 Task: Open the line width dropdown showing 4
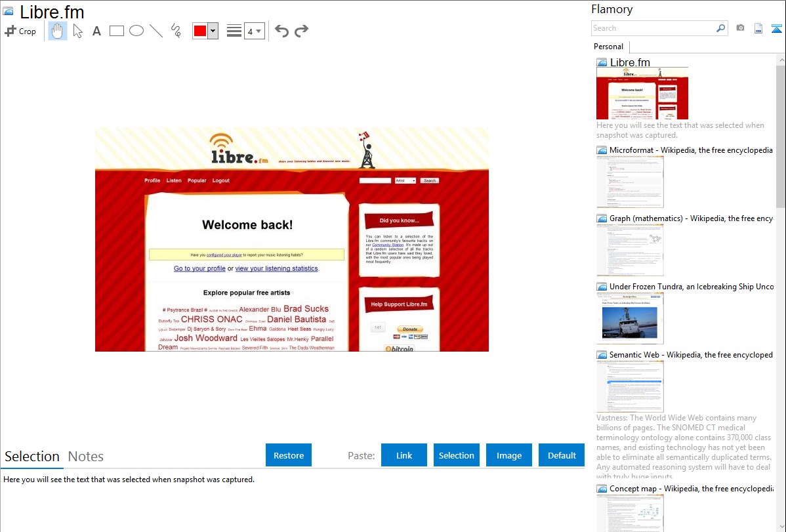click(x=254, y=31)
